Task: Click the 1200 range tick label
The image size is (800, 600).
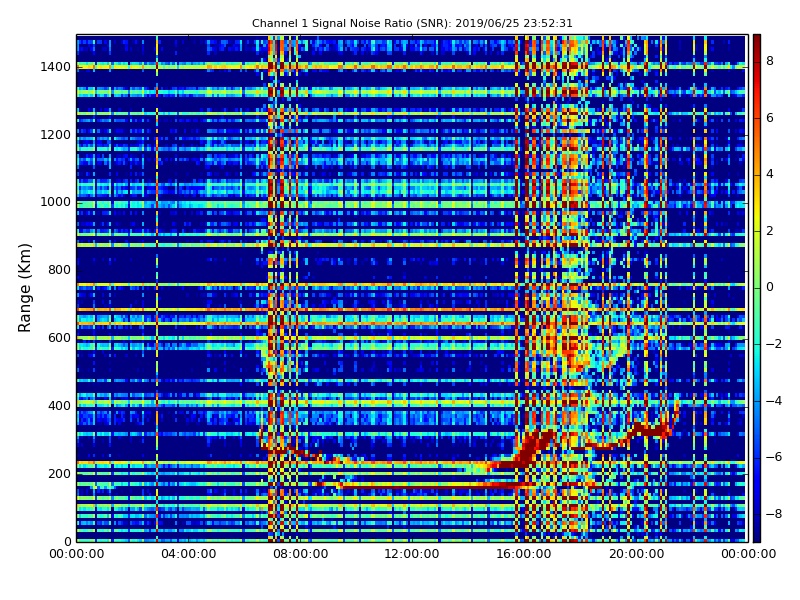Action: pyautogui.click(x=55, y=135)
